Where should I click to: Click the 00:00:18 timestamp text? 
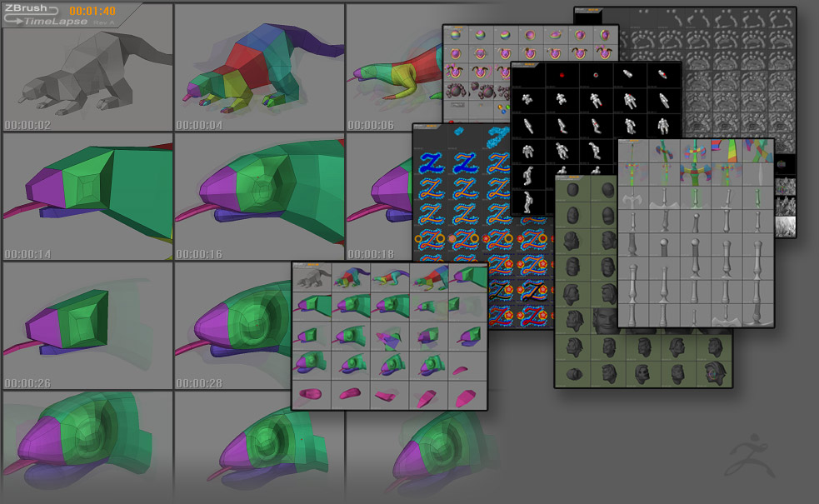[x=371, y=254]
